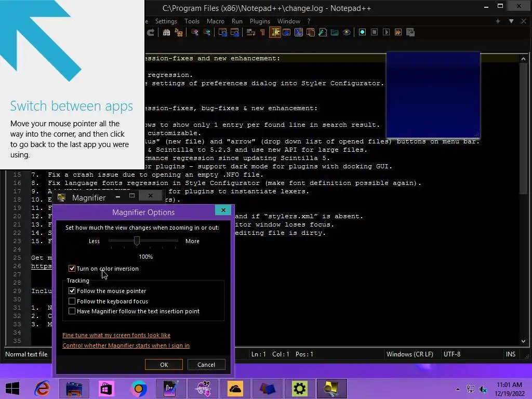Click the clock showing 11:01 AM
The image size is (532, 399).
(509, 385)
